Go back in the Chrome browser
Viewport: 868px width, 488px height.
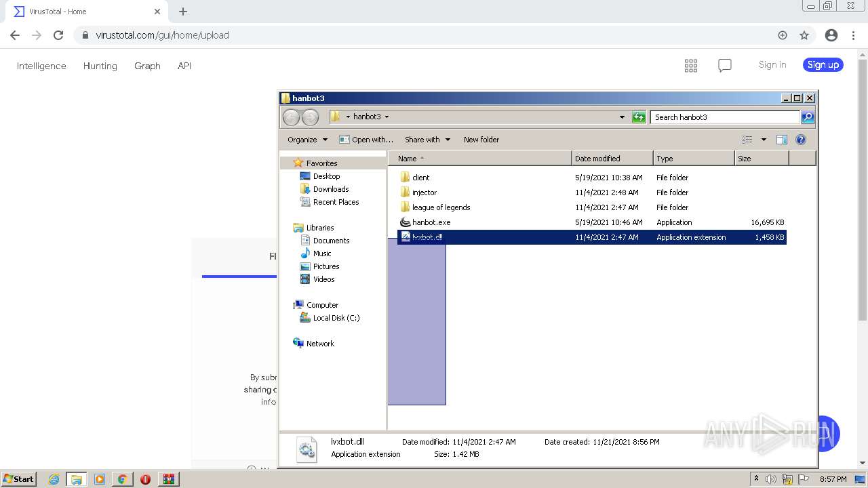coord(15,35)
